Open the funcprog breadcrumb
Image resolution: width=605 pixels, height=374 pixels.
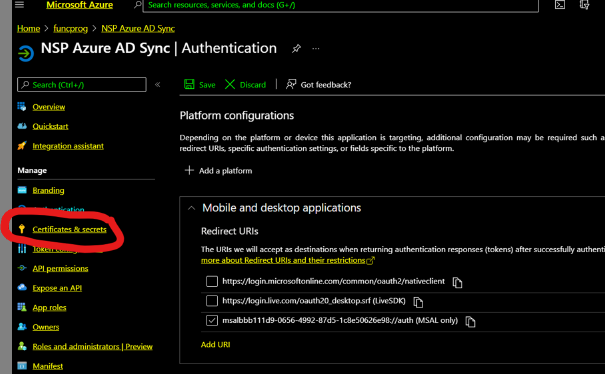71,29
